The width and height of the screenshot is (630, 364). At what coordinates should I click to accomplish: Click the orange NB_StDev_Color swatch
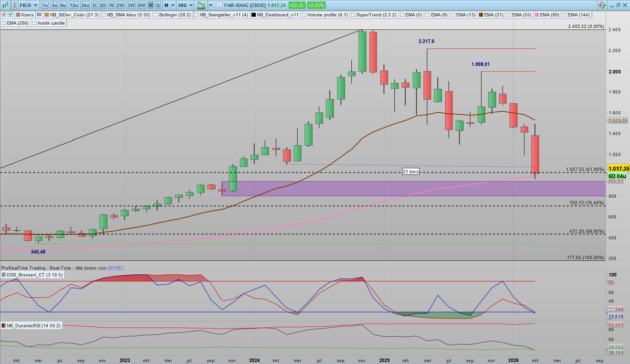[x=47, y=15]
